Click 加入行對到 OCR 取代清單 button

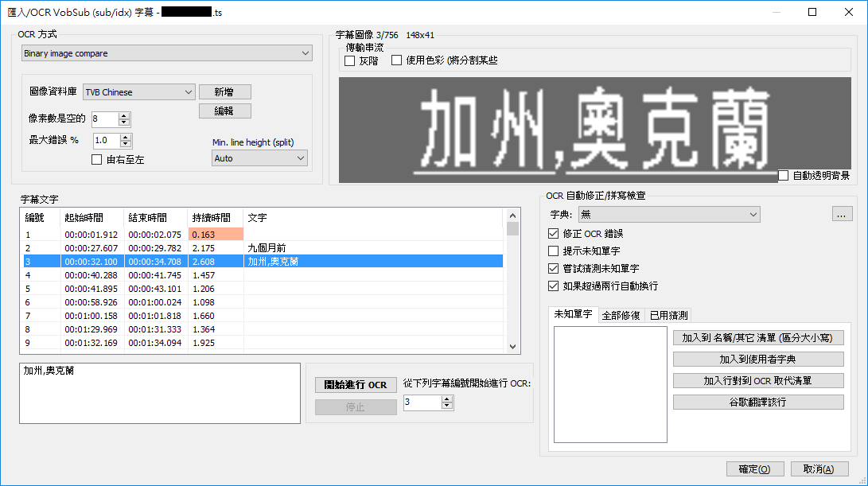pos(758,381)
